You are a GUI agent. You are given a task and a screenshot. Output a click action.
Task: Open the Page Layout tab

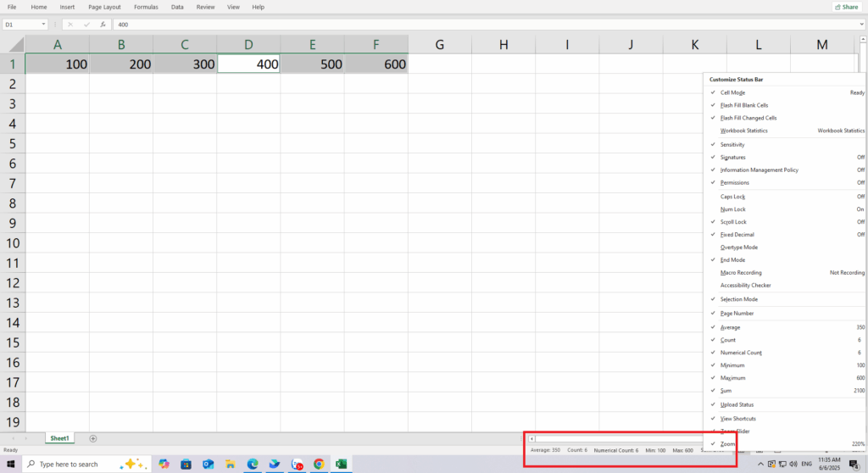[104, 7]
